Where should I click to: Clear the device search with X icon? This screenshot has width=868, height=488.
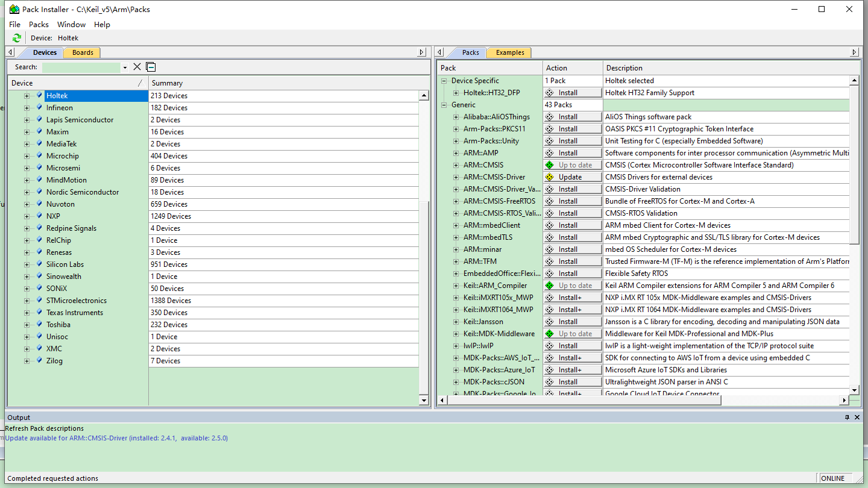click(x=137, y=67)
